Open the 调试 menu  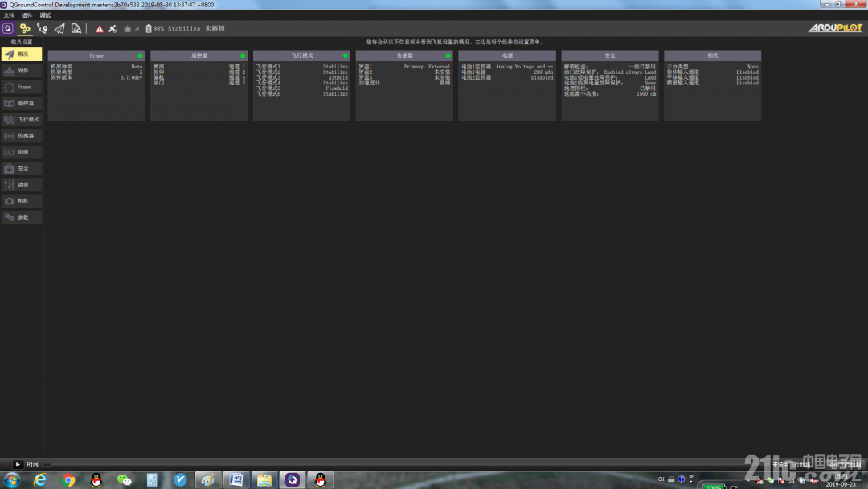coord(45,15)
